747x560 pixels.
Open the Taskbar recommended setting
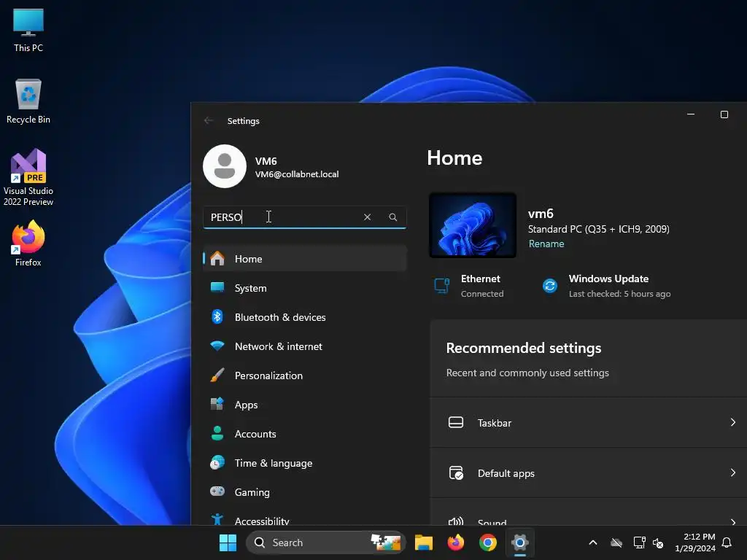589,422
